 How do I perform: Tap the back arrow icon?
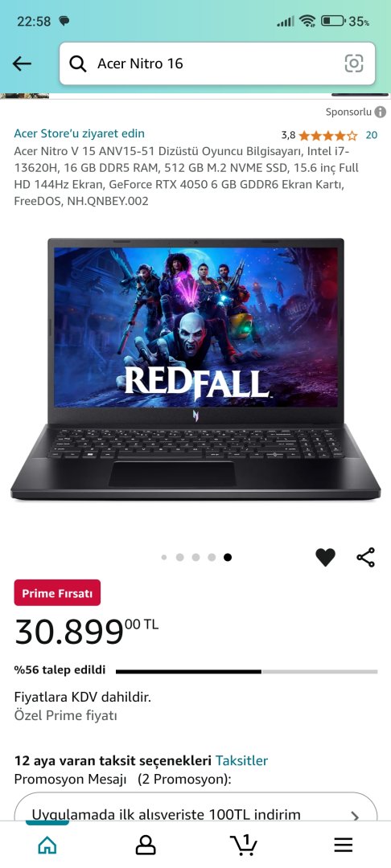point(22,63)
